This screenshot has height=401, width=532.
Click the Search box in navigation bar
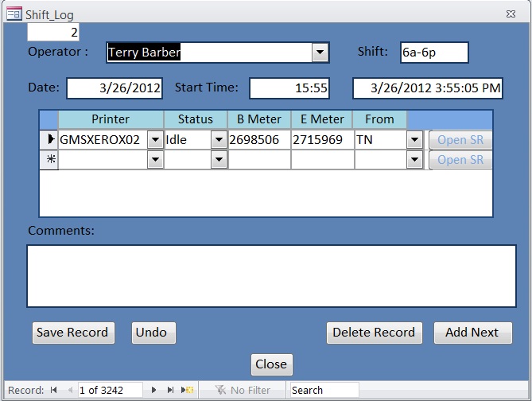pos(324,390)
